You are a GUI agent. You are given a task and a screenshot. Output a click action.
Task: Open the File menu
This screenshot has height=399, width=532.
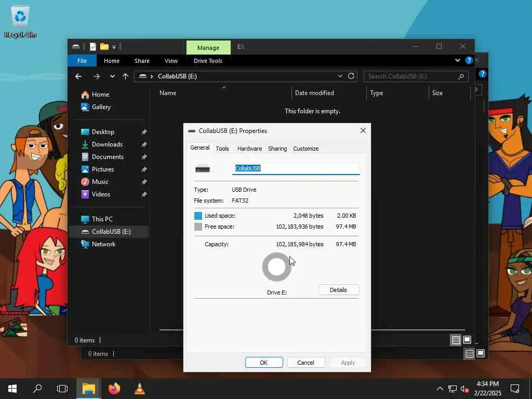[x=82, y=61]
